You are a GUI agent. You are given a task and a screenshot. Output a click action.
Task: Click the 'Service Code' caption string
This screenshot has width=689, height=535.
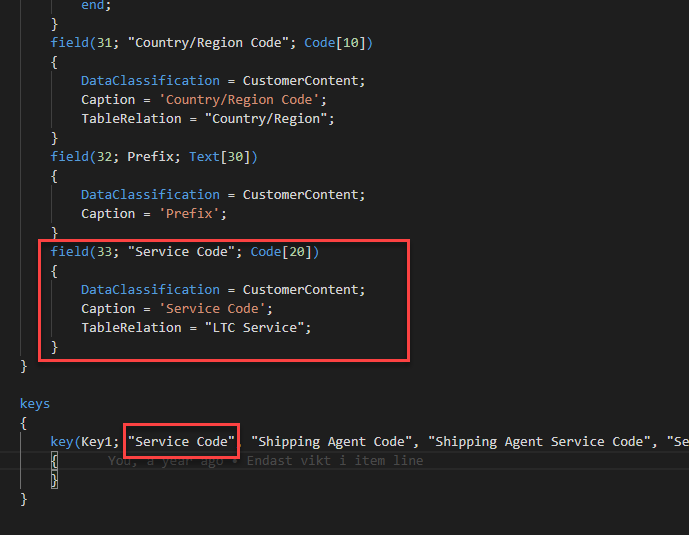click(x=212, y=309)
